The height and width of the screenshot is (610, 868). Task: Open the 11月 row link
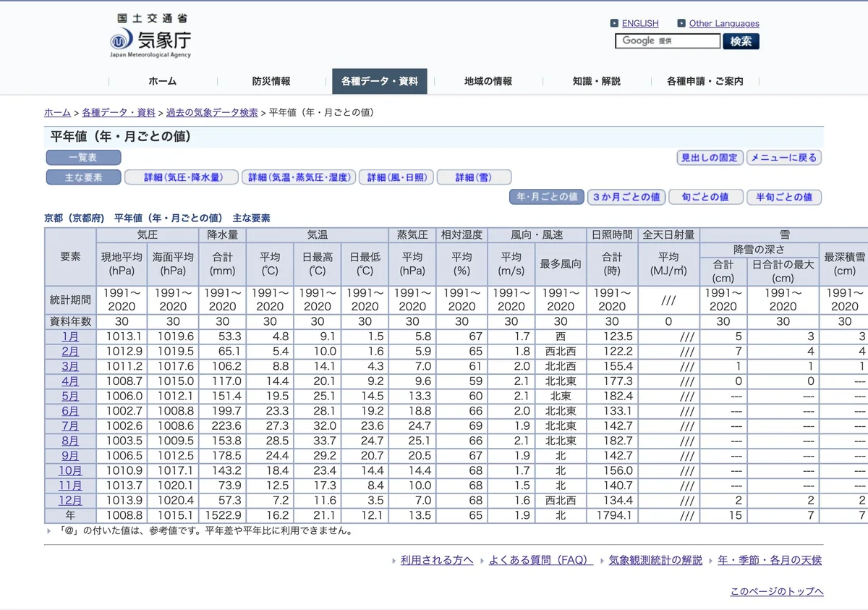coord(70,486)
